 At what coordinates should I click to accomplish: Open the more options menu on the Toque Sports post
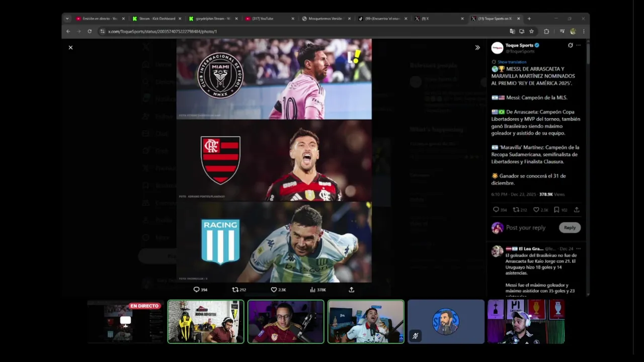pyautogui.click(x=579, y=45)
